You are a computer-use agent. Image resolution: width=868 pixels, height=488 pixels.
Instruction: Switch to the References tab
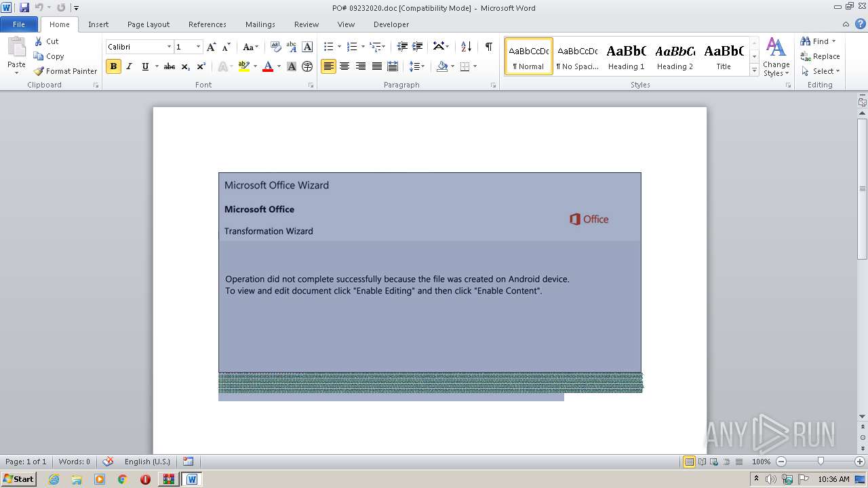pyautogui.click(x=208, y=24)
